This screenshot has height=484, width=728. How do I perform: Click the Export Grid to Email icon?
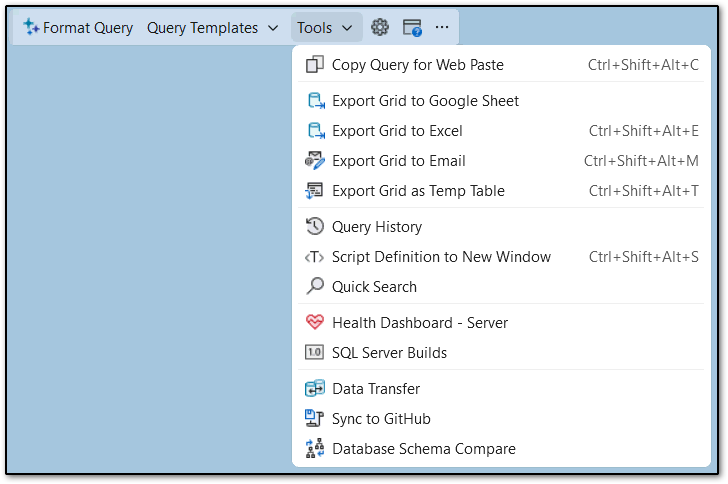(315, 161)
